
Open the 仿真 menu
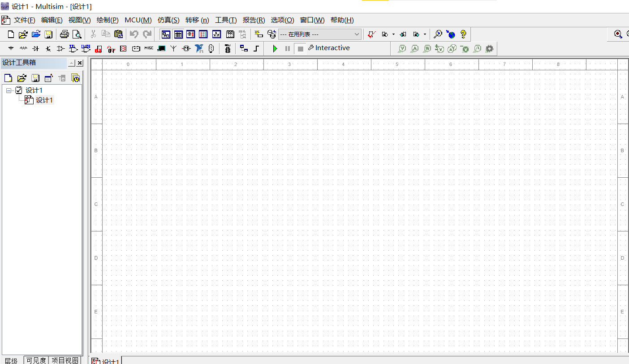(168, 20)
